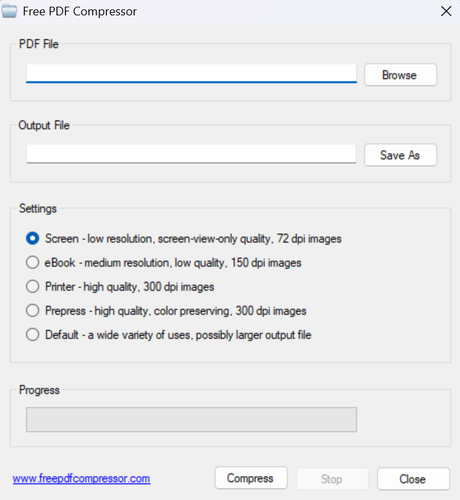
Task: Open the www.freepdfcompressor.com link
Action: (x=81, y=479)
